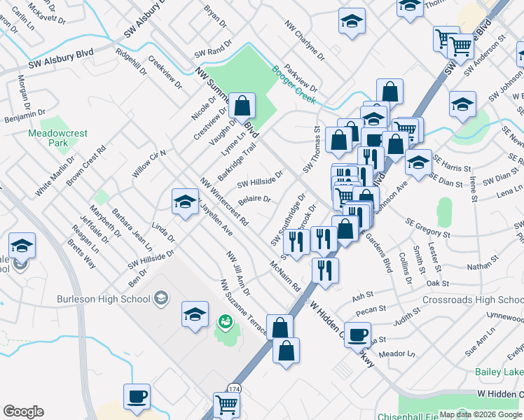
Task: Click the shopping bag marker on NW Summercrest Blvd
Action: tap(242, 106)
